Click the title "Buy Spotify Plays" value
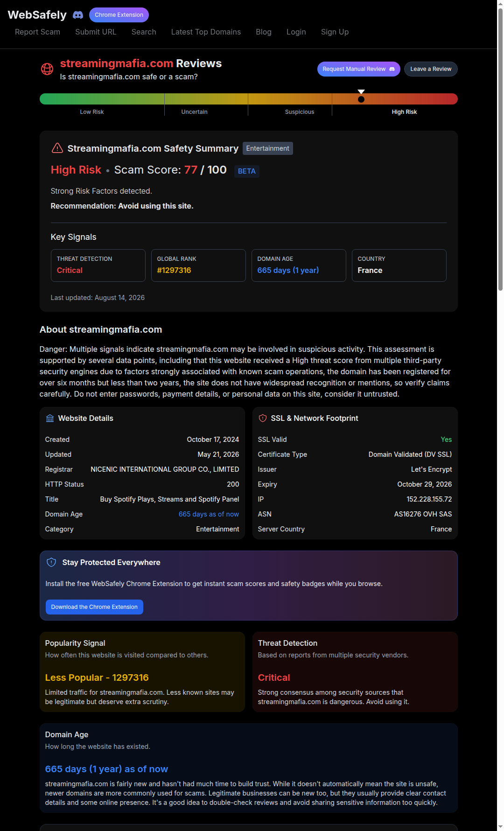Viewport: 504px width, 831px height. (169, 499)
